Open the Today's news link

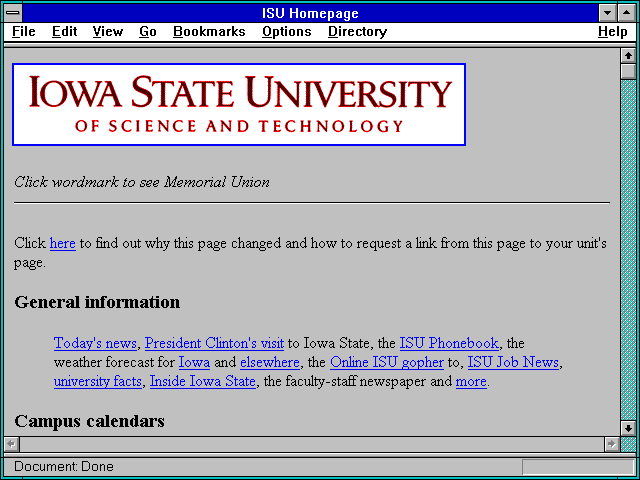click(x=95, y=343)
